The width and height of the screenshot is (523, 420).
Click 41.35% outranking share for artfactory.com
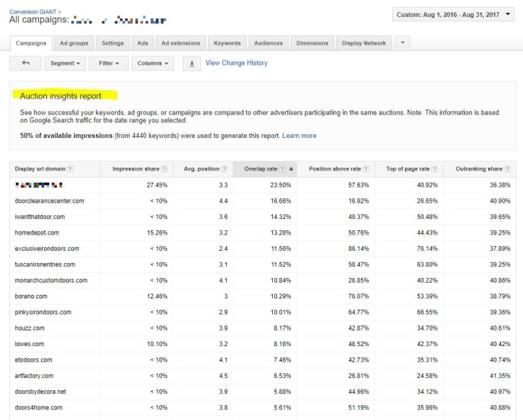pos(500,376)
